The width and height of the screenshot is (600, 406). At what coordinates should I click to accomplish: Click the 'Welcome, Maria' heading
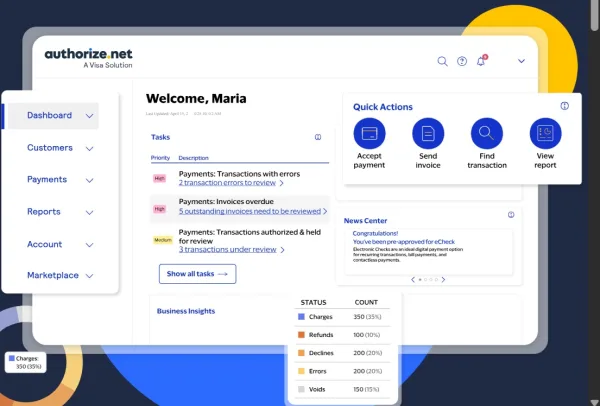point(196,99)
